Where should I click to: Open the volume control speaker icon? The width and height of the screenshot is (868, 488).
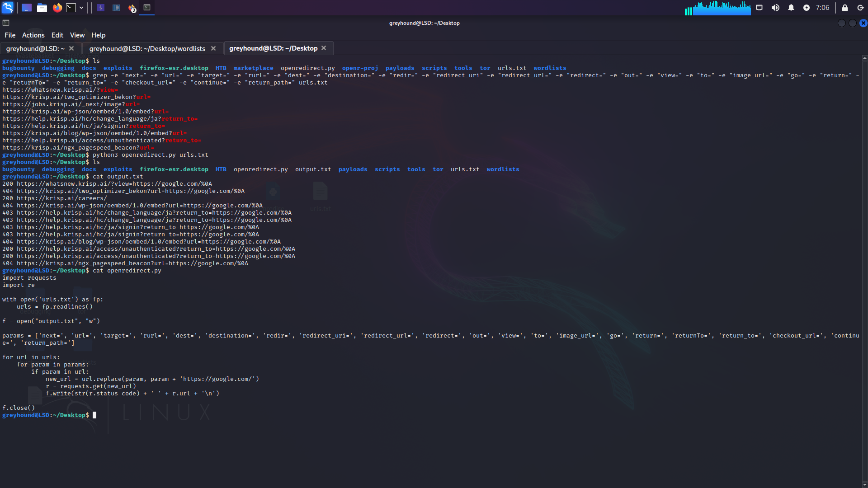coord(775,8)
